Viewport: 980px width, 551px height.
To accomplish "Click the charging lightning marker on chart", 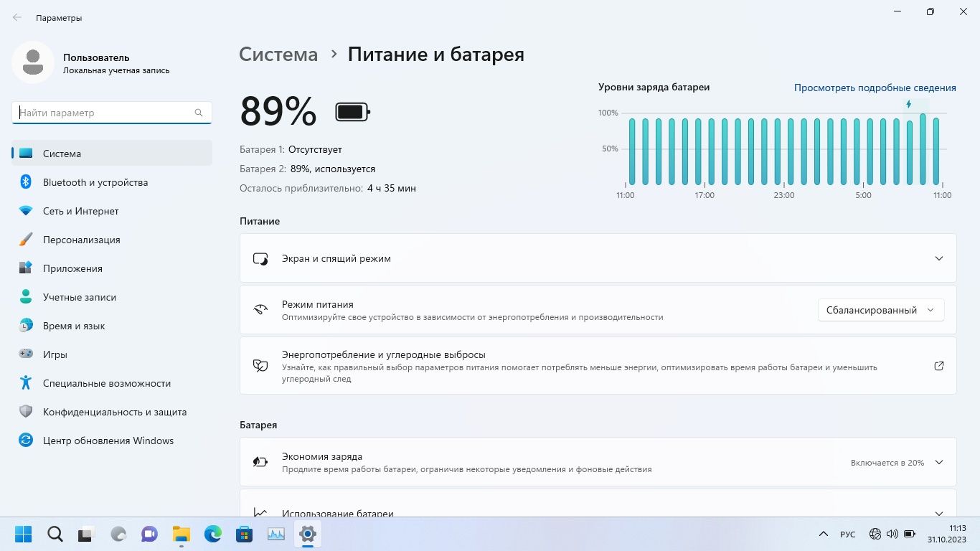I will tap(908, 104).
